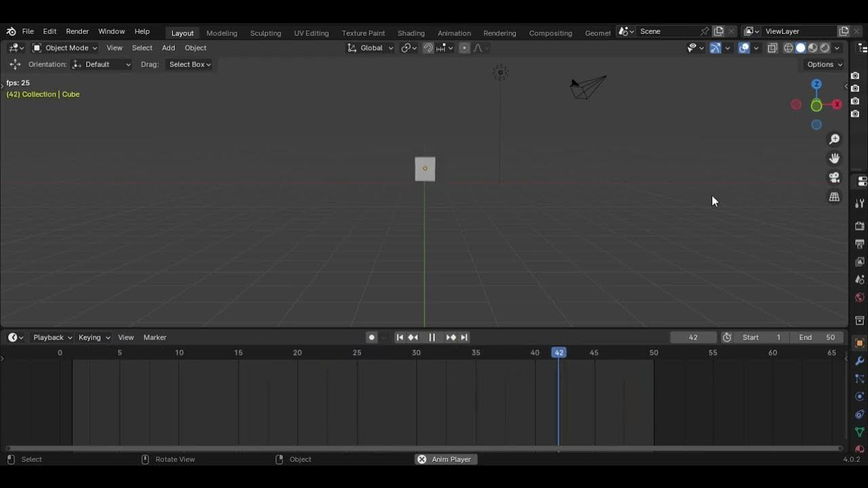The width and height of the screenshot is (868, 488).
Task: Switch to the Texture Paint workspace tab
Action: coord(363,33)
